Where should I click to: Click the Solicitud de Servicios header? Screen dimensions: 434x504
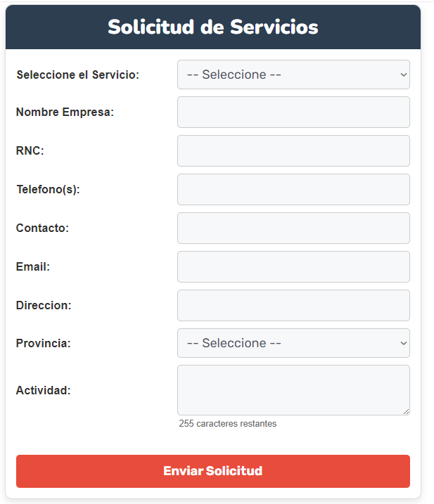pos(213,27)
